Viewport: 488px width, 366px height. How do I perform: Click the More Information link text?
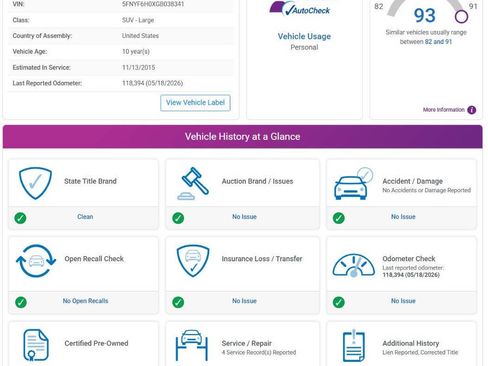tap(444, 110)
